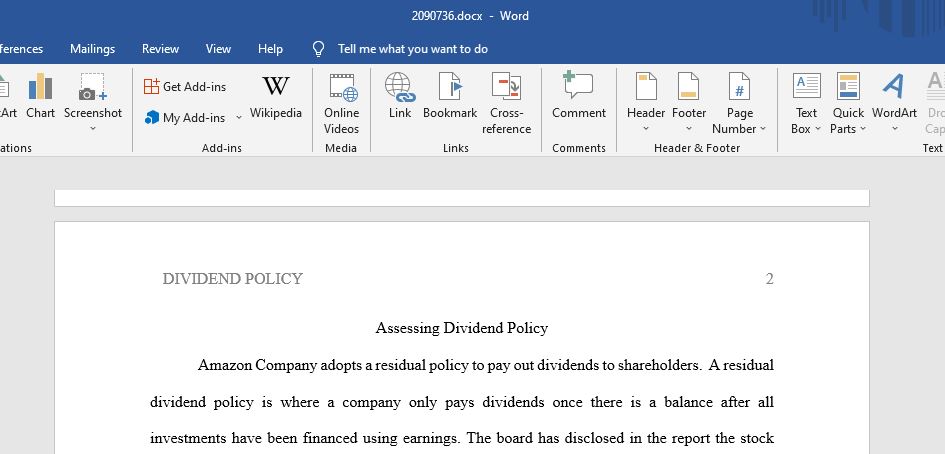
Task: Open the Wikipedia add-in
Action: pos(275,96)
